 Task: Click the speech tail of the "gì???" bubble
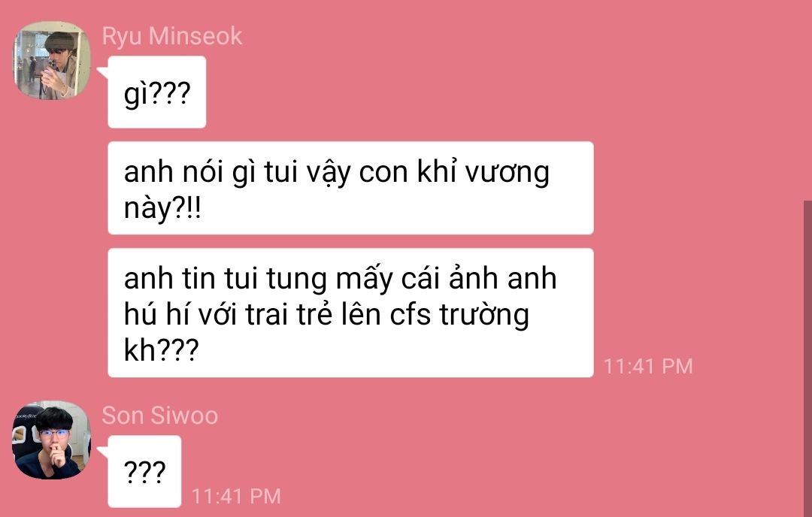pos(103,72)
